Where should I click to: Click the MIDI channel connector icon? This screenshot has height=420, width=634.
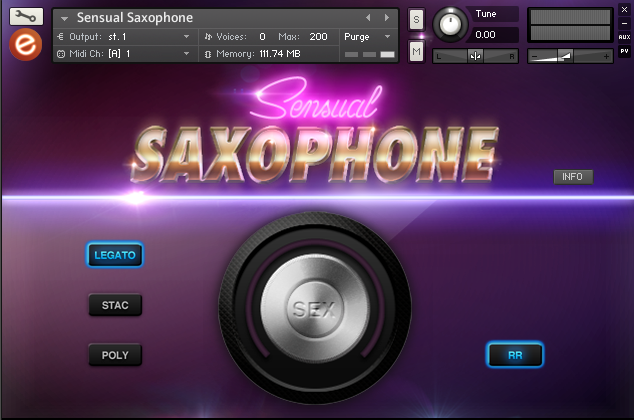[x=61, y=54]
